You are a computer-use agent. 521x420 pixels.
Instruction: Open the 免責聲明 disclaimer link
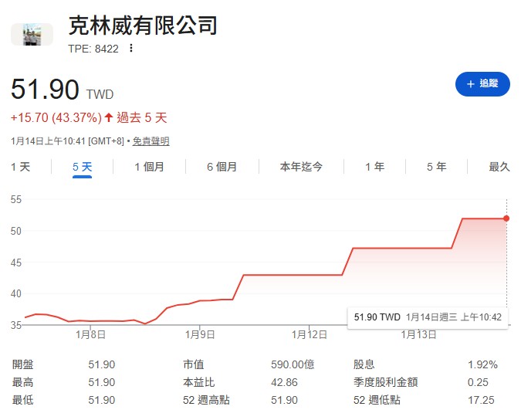pyautogui.click(x=151, y=141)
